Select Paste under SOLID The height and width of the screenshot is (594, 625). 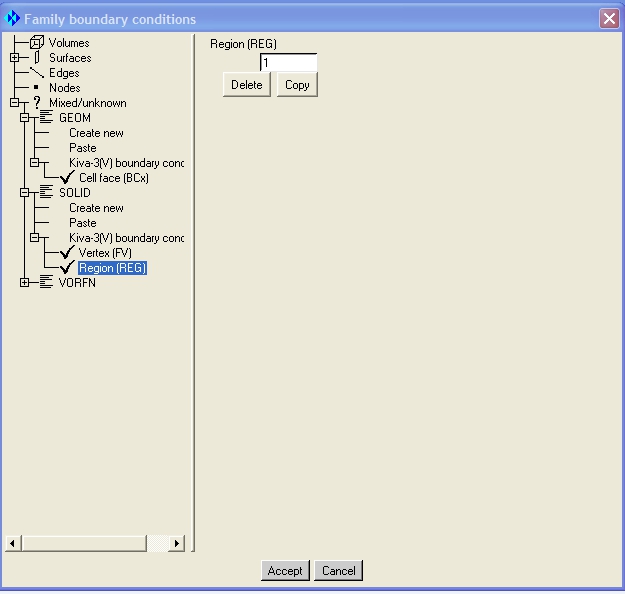(x=83, y=223)
